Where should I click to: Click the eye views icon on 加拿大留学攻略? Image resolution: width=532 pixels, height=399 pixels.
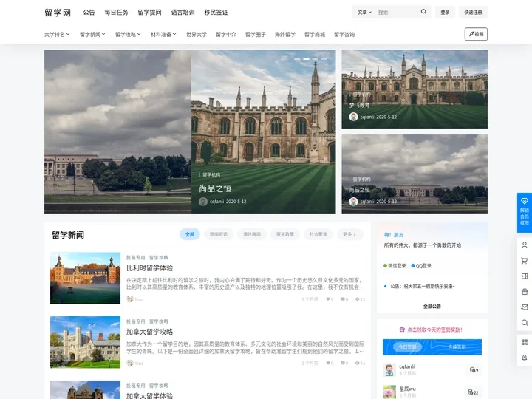point(358,363)
